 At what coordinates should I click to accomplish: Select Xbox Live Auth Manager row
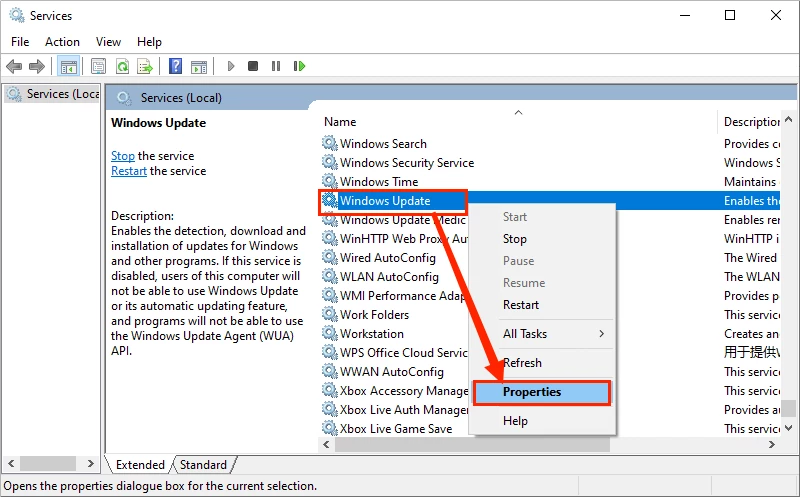[x=394, y=409]
